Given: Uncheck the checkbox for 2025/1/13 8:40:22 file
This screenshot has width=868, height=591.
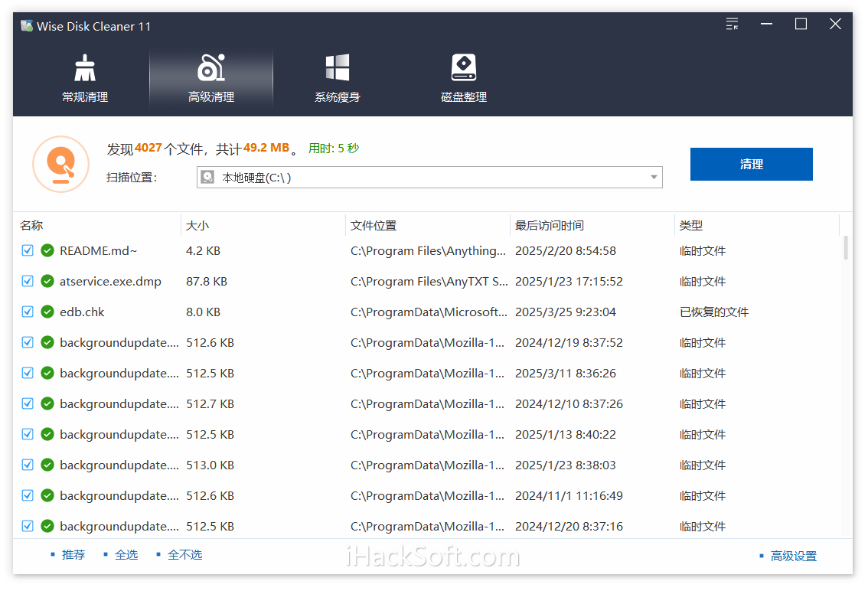Looking at the screenshot, I should pos(27,434).
